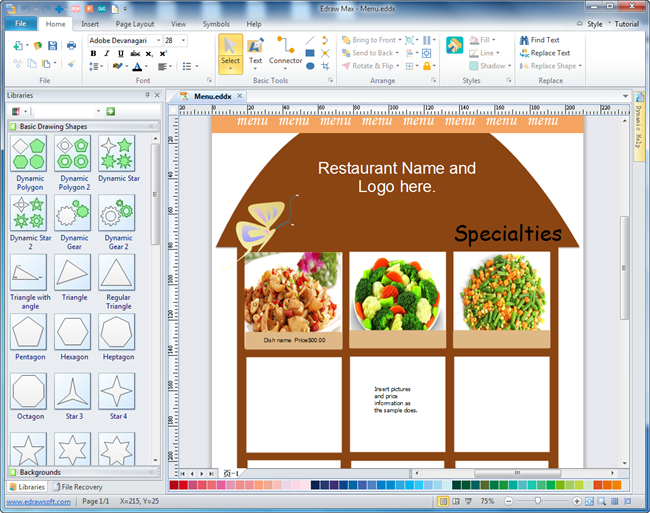This screenshot has width=650, height=513.
Task: Open the font name dropdown
Action: pos(157,40)
